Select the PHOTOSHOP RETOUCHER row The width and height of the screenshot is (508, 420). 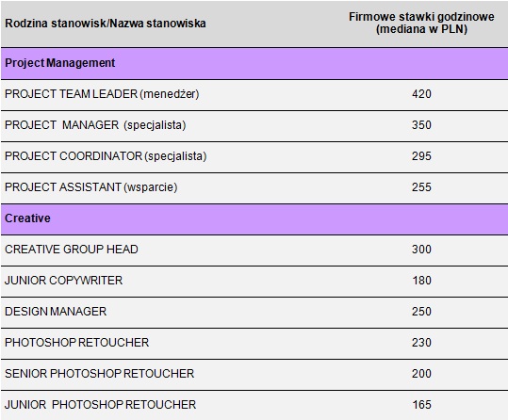click(254, 344)
